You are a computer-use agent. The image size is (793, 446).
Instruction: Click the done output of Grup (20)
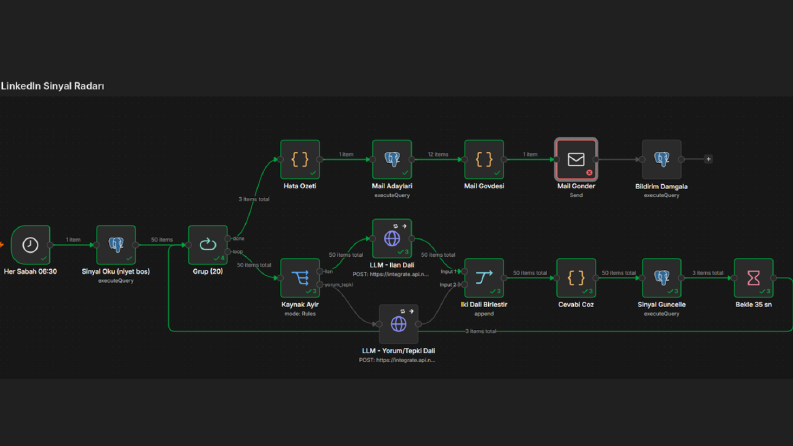(x=228, y=238)
